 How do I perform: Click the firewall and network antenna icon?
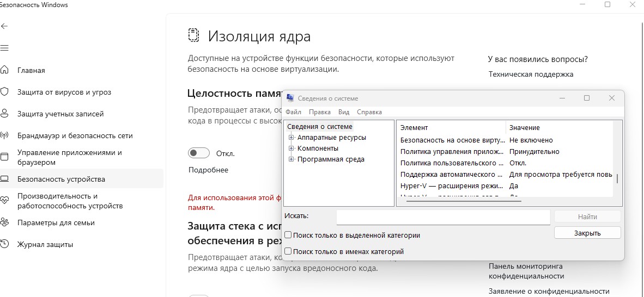[x=4, y=135]
